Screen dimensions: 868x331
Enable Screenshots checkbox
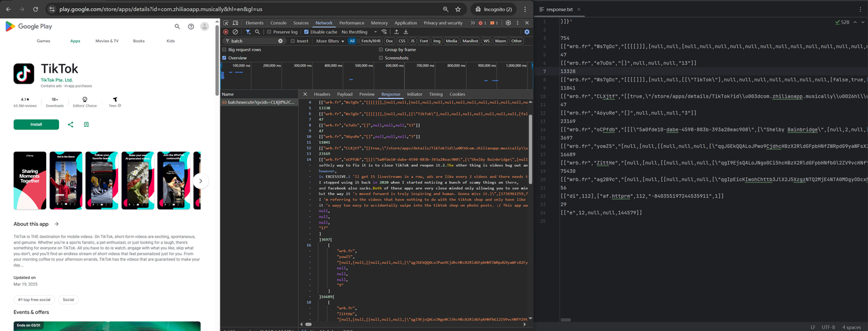click(381, 58)
